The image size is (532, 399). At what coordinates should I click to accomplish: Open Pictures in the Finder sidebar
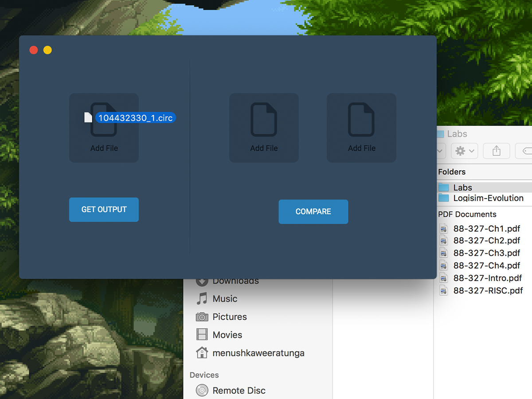pyautogui.click(x=230, y=317)
